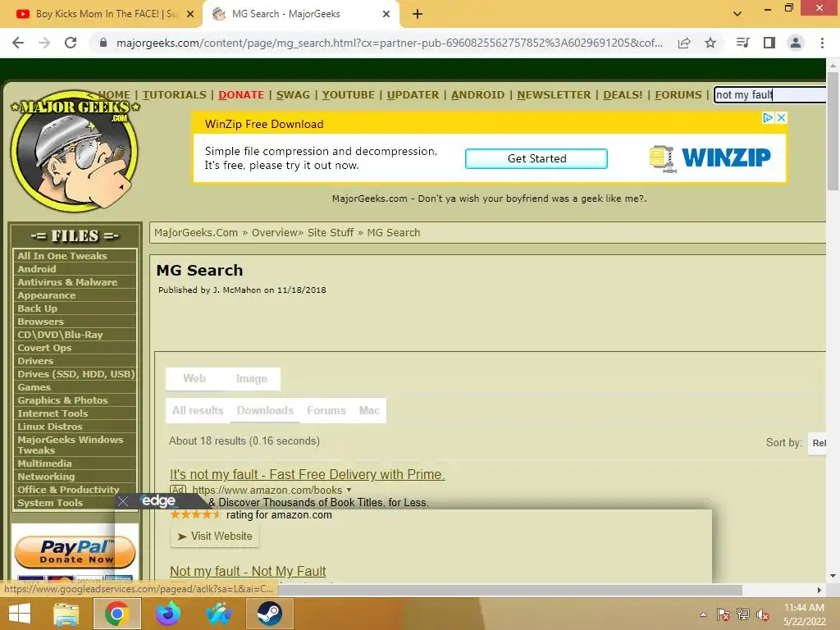Viewport: 840px width, 630px height.
Task: Select the Web search tab
Action: [194, 379]
